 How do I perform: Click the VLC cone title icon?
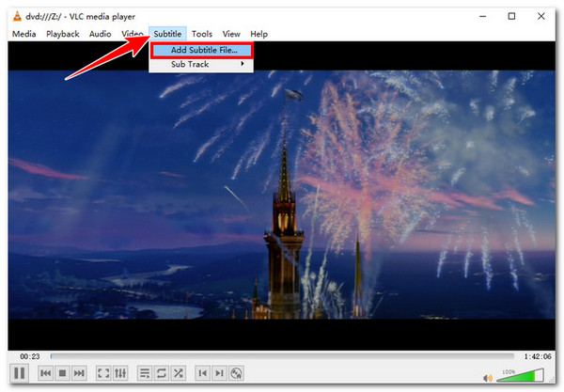(x=17, y=16)
